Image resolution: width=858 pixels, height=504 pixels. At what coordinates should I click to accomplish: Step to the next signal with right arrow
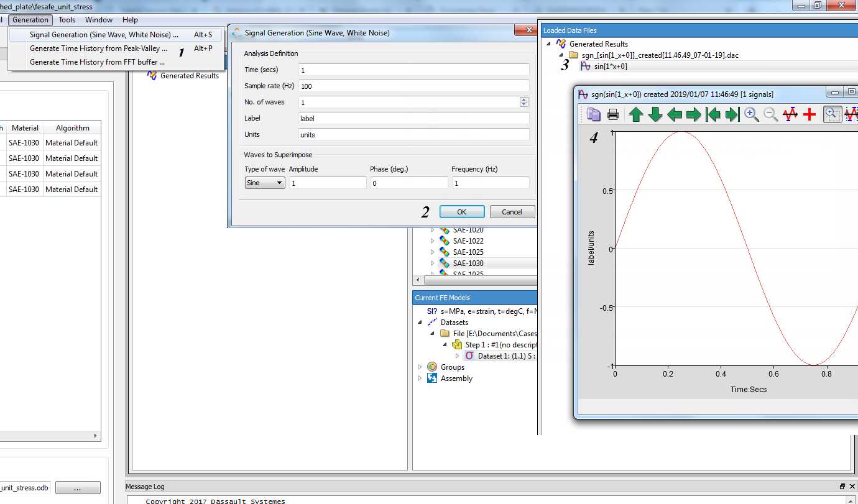pyautogui.click(x=693, y=114)
